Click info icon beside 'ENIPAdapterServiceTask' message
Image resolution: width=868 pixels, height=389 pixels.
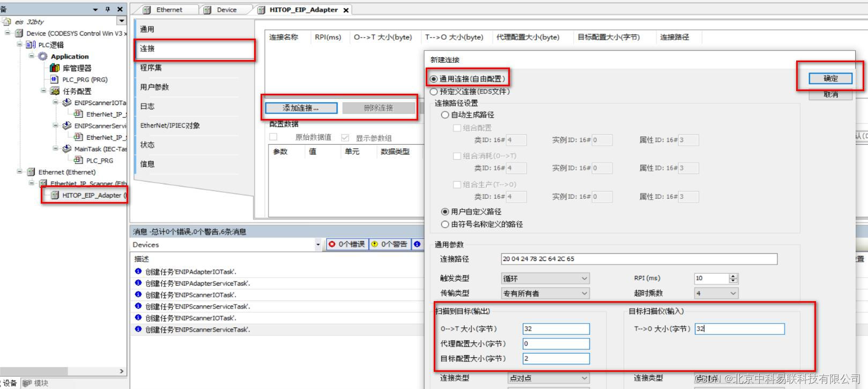(x=138, y=283)
